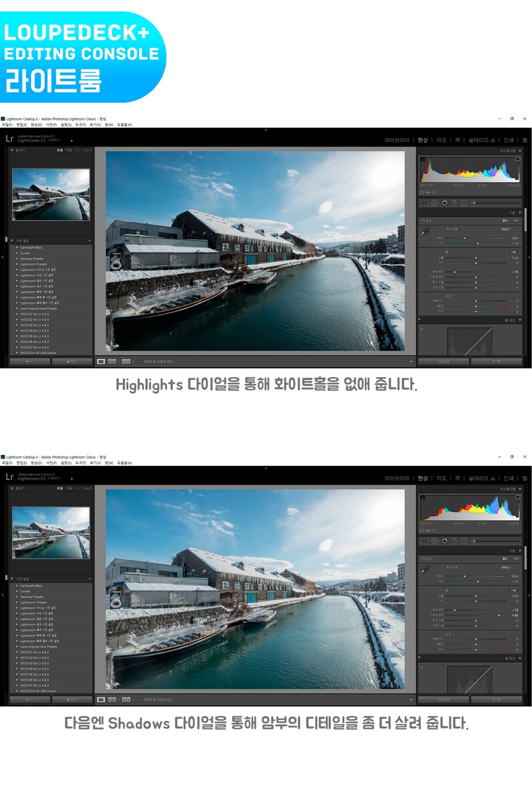Activate Red Eye Correction in lower Lightroom window
The image size is (532, 798).
[x=445, y=541]
